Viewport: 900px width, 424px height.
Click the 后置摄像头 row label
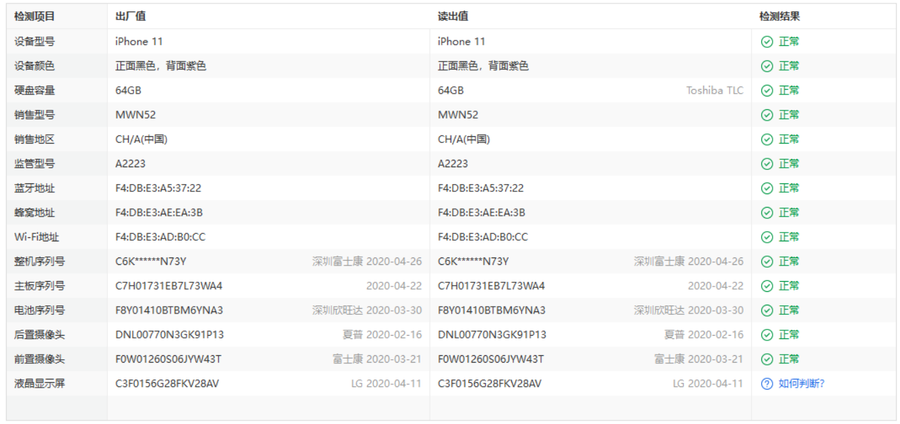(x=40, y=334)
